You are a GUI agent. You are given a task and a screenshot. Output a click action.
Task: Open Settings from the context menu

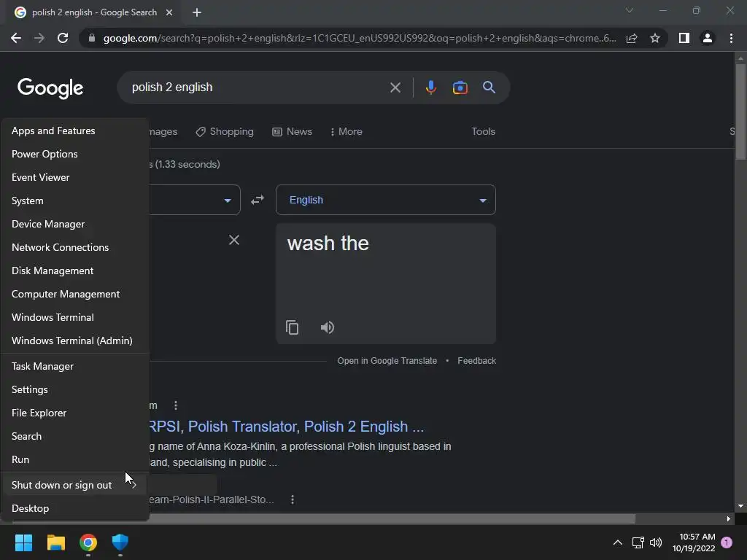[x=75, y=390]
